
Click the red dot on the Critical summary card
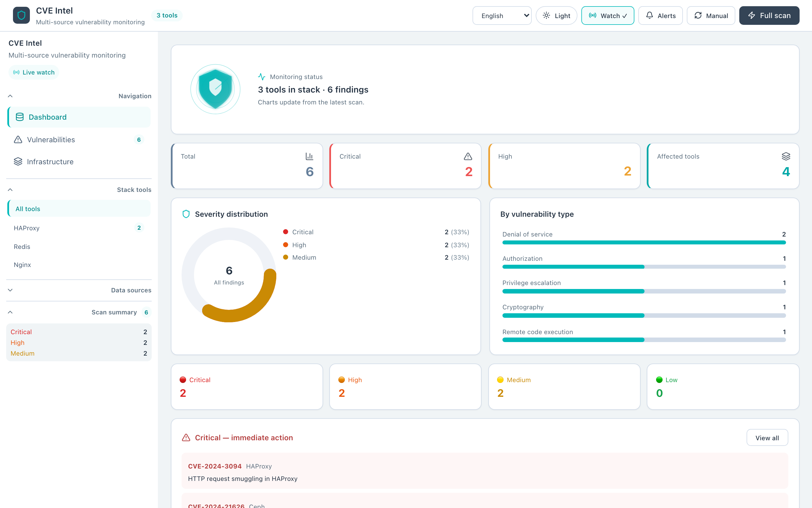(x=183, y=380)
